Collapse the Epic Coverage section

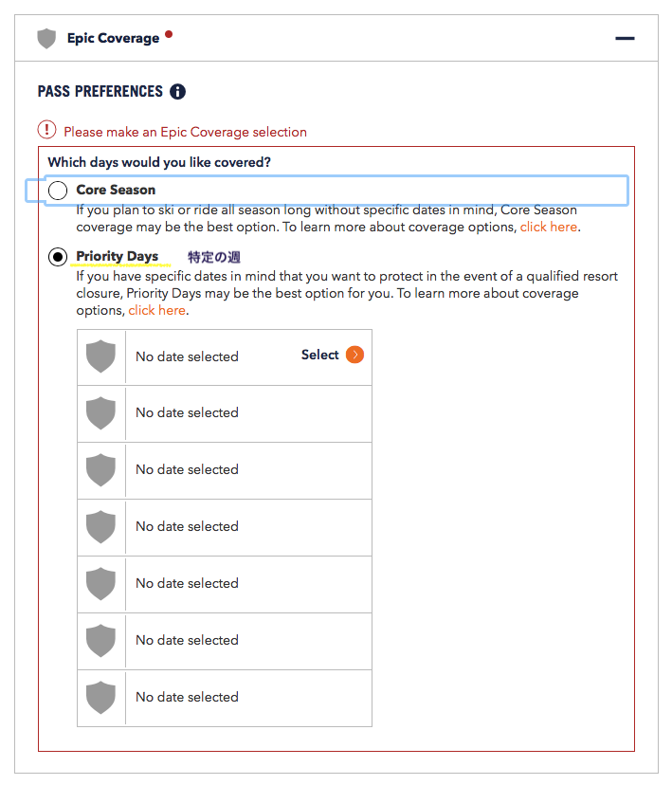[624, 39]
